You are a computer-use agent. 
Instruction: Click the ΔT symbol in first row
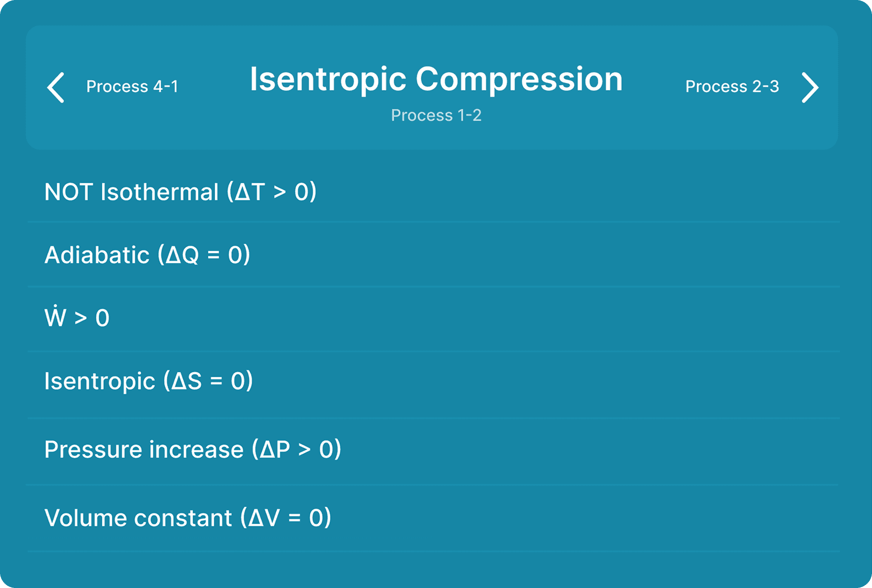[250, 191]
